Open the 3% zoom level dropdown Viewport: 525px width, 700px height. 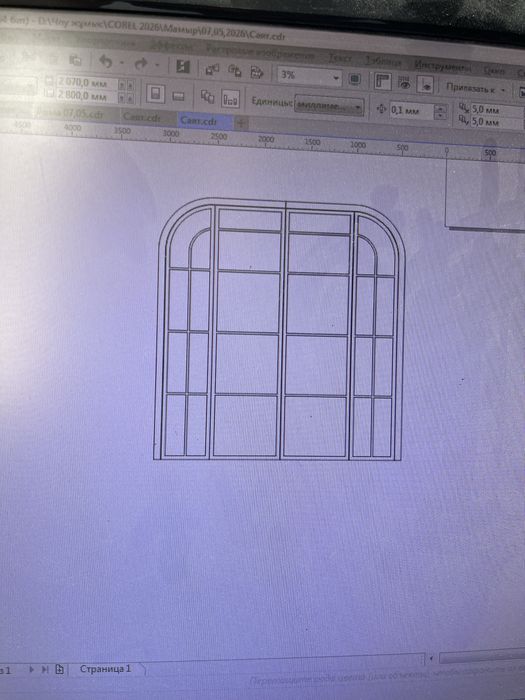click(x=309, y=76)
